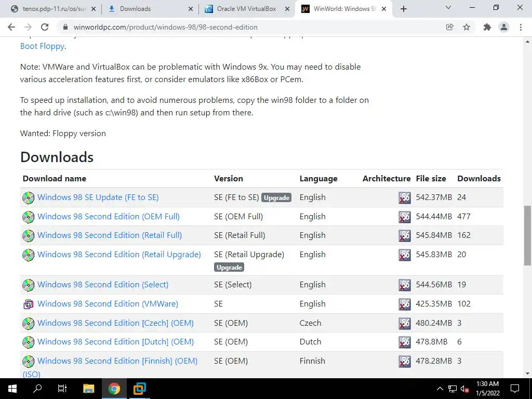Screen dimensions: 532x399
Task: Click the Downloads count column header
Action: pos(479,179)
